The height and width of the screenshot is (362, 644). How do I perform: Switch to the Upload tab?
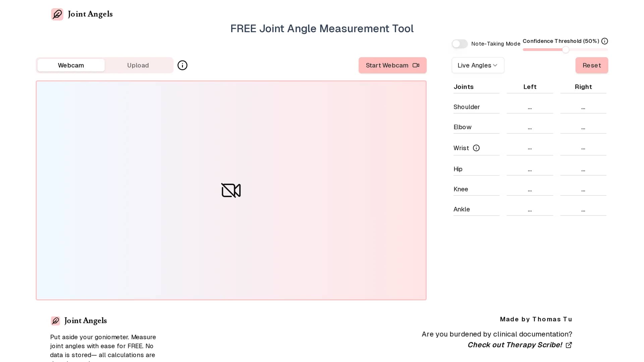pyautogui.click(x=138, y=65)
